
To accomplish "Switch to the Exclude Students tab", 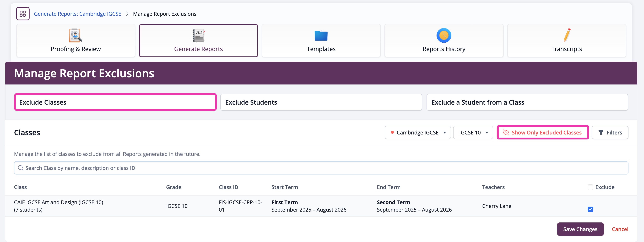I will pyautogui.click(x=321, y=102).
